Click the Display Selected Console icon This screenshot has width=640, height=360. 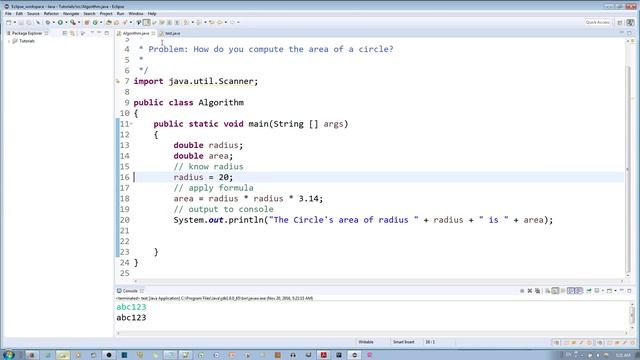click(597, 291)
